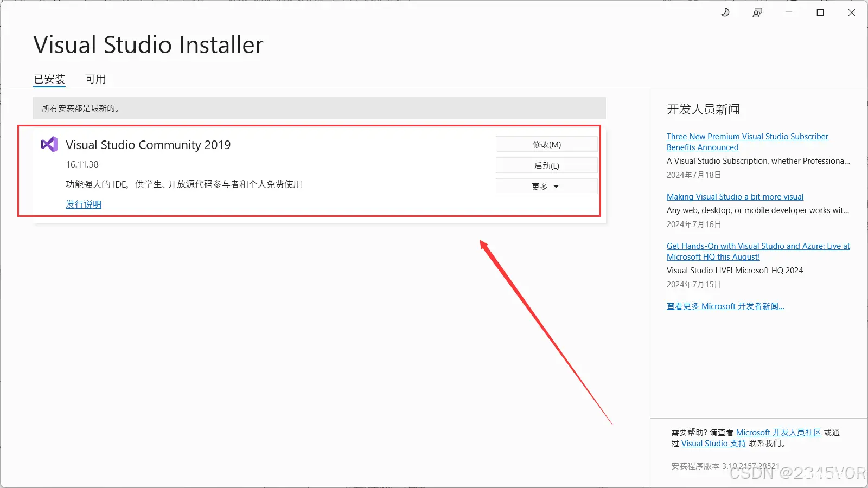Toggle dark theme moon icon
The height and width of the screenshot is (488, 868).
(x=725, y=12)
